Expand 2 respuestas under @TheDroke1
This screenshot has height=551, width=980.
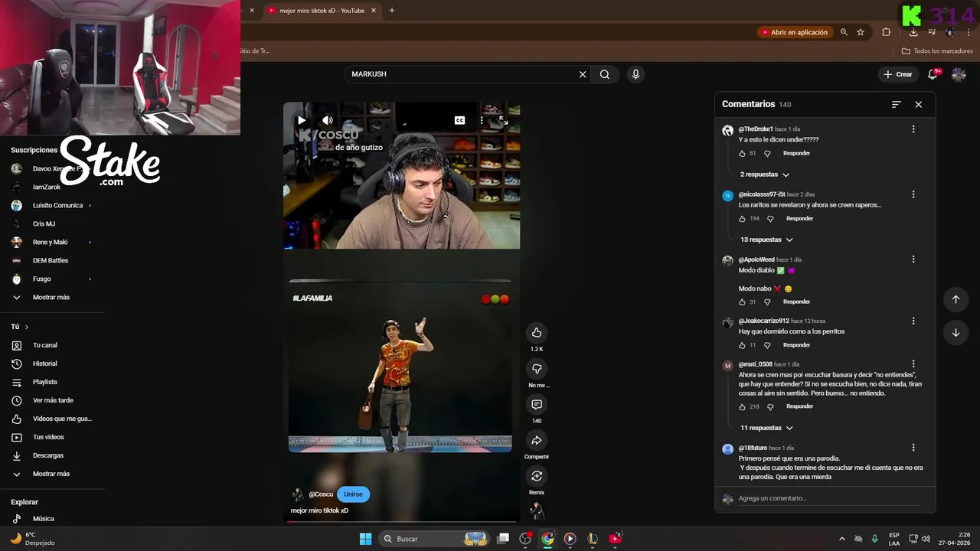[x=764, y=174]
